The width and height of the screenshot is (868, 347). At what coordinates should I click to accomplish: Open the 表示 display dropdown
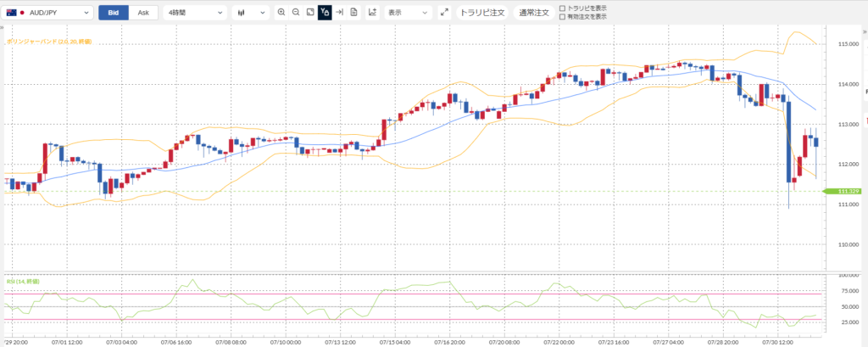(408, 12)
